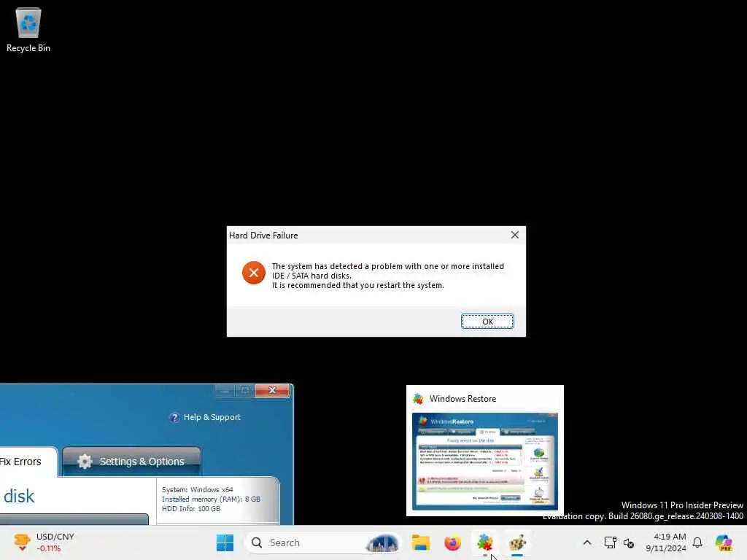Open the notifications bell icon
This screenshot has height=560, width=747.
point(697,542)
